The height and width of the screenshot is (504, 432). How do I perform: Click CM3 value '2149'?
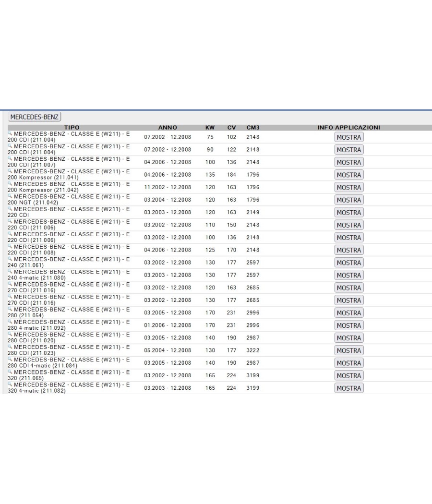coord(253,212)
